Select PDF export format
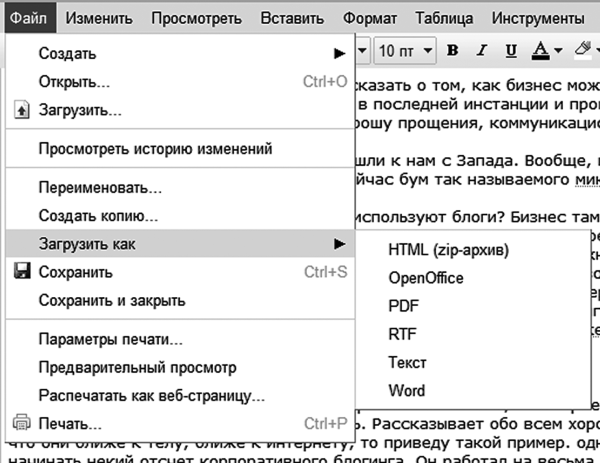 404,306
